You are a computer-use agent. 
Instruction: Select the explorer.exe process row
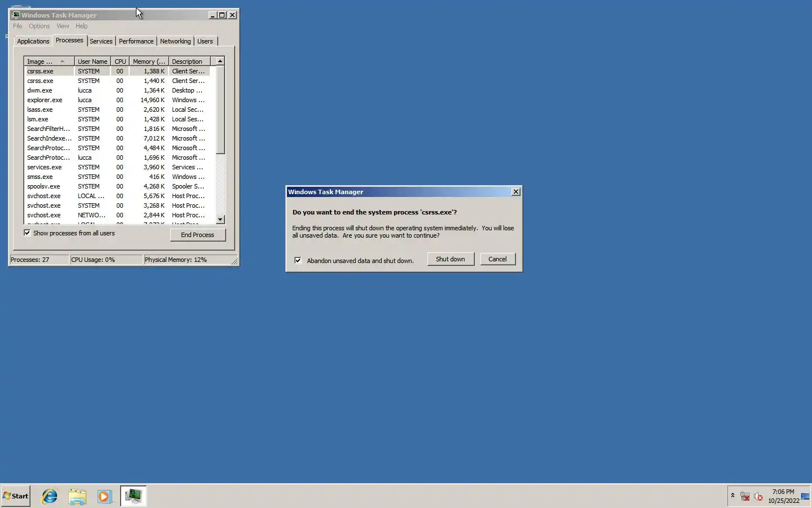117,100
